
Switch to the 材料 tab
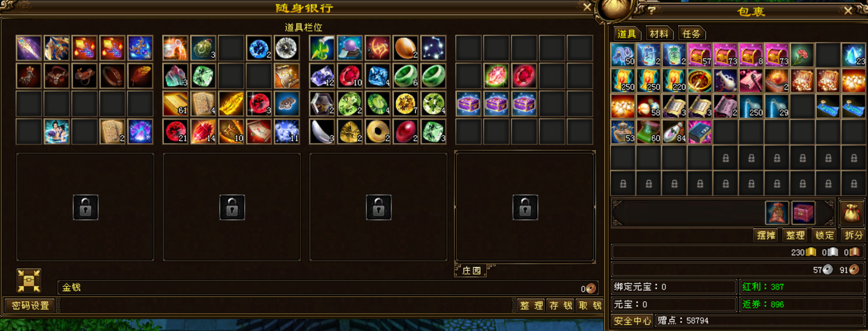tap(658, 34)
